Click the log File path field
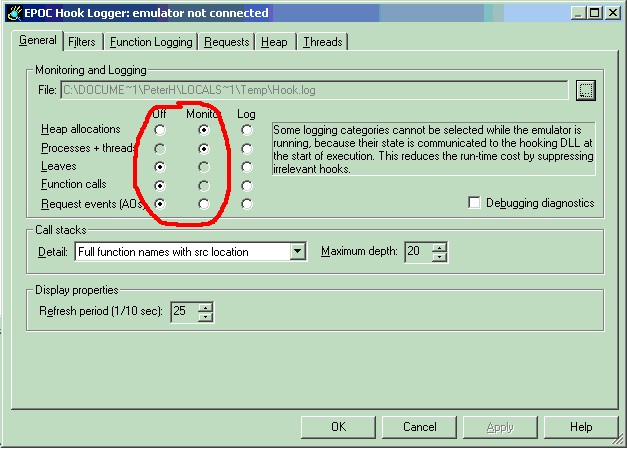Screen dimensions: 627x450 pos(314,90)
